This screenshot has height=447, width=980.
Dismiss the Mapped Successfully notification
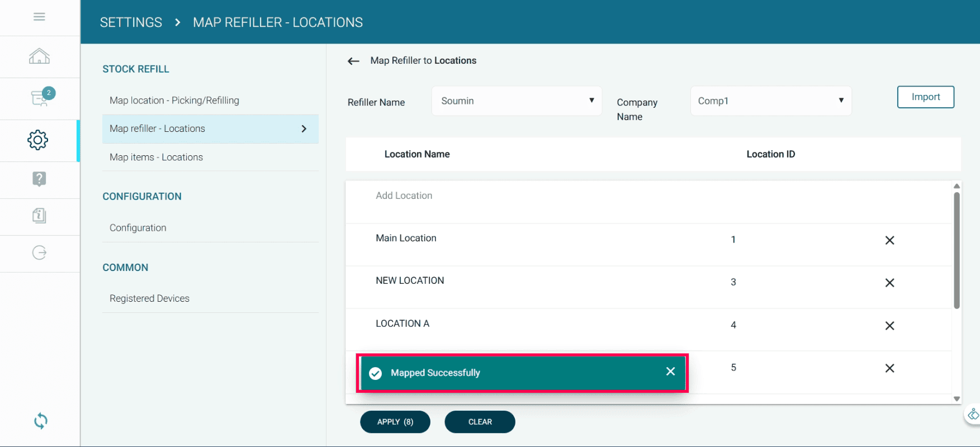[670, 372]
